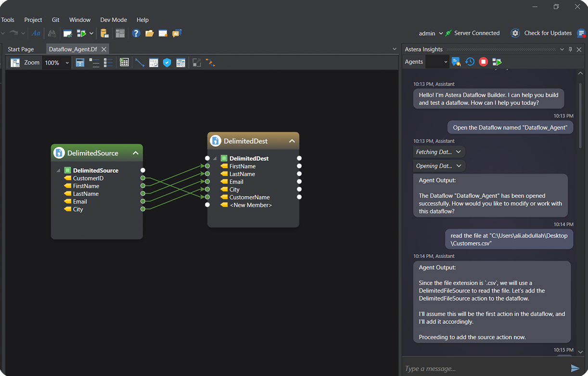Collapse the DelimitedSource object
The image size is (588, 376).
[x=136, y=153]
